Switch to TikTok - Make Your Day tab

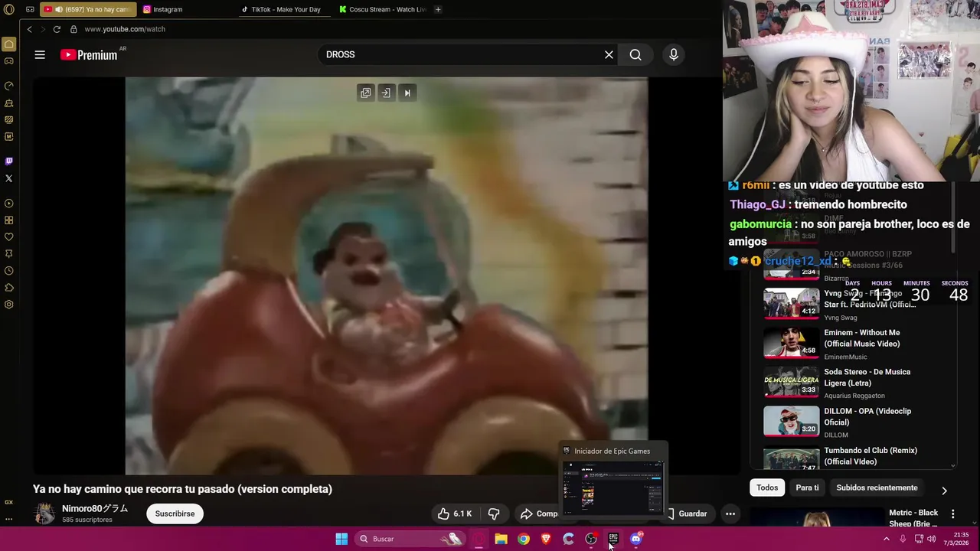click(x=285, y=9)
